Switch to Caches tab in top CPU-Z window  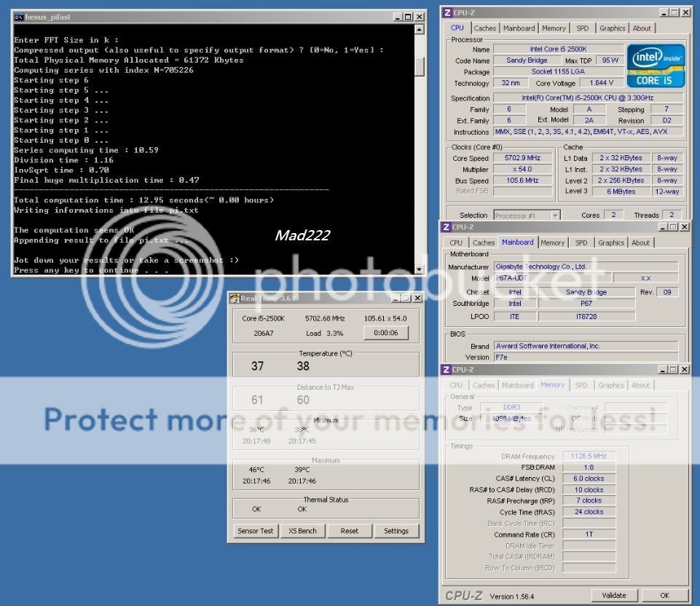[x=485, y=28]
